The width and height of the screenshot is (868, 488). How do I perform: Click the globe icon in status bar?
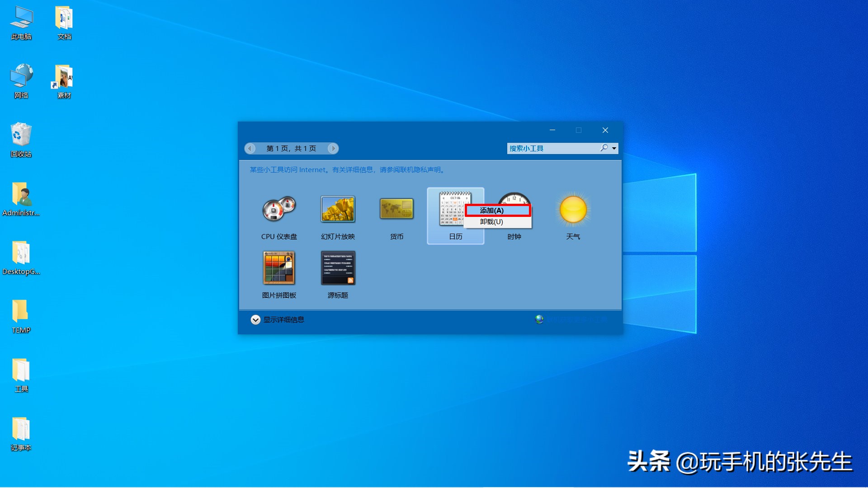pos(538,319)
